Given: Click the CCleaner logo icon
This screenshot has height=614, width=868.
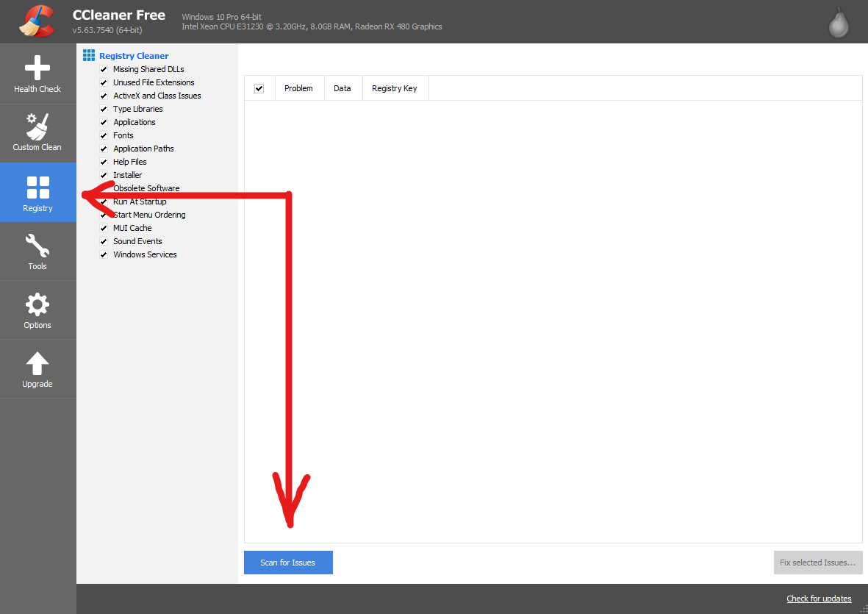Looking at the screenshot, I should [x=36, y=21].
